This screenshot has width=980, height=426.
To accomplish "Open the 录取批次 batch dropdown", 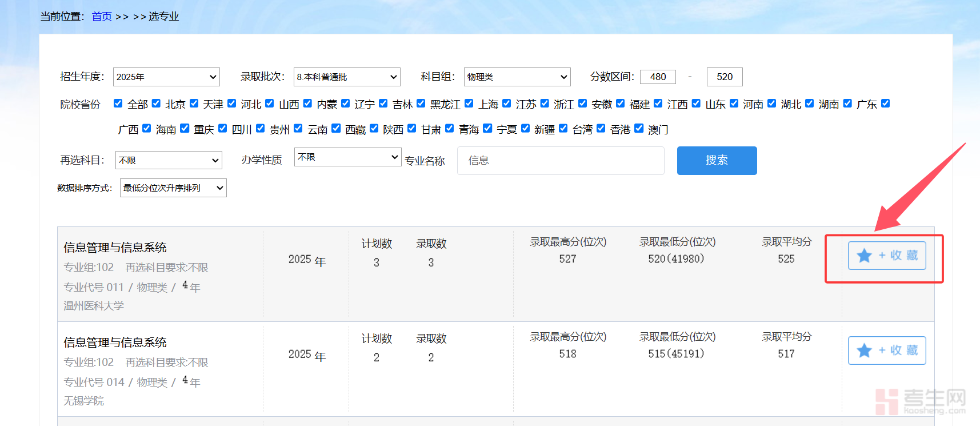I will coord(347,77).
